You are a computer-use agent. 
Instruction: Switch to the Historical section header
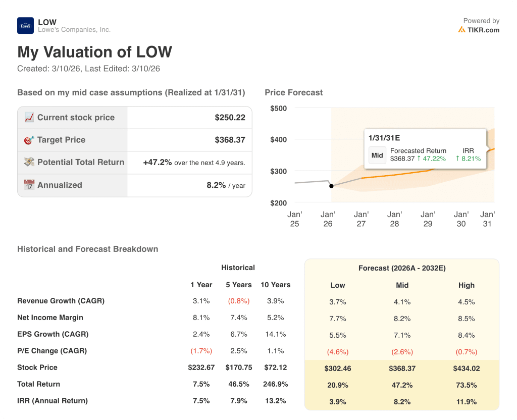[x=238, y=268]
